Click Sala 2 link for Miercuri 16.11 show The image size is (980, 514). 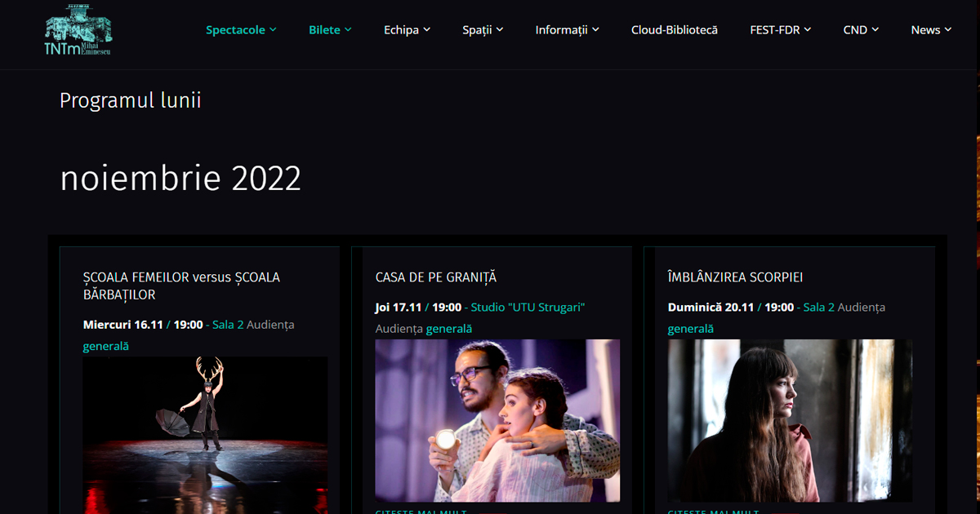(228, 325)
